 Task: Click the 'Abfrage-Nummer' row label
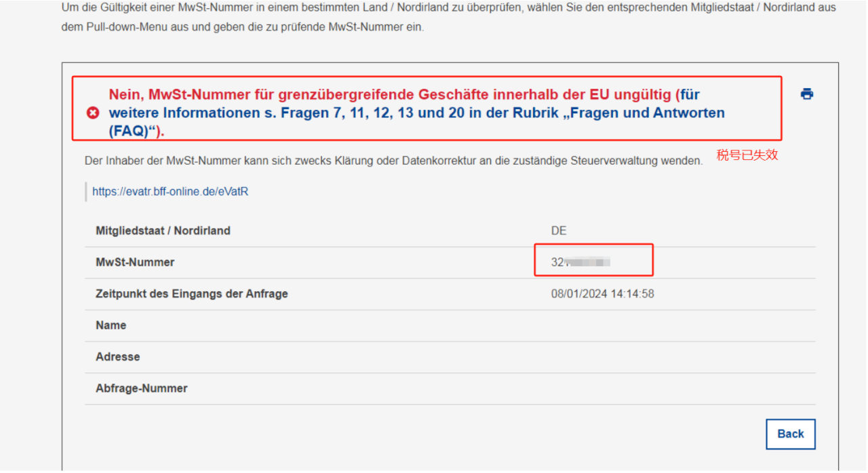(141, 388)
